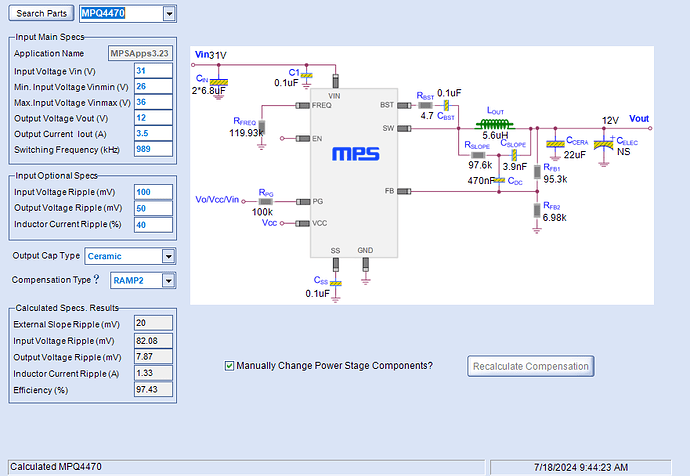Screen dimensions: 690x476
Task: Click the RPG 100k resistor symbol
Action: coord(265,201)
